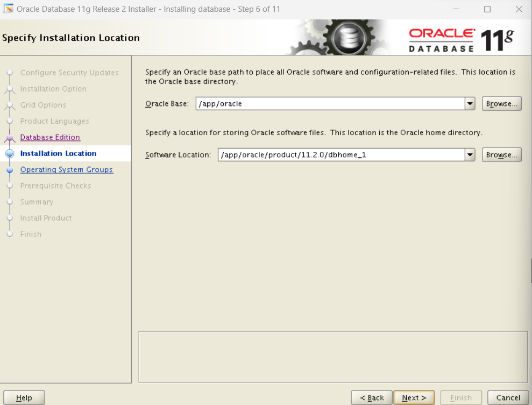Image resolution: width=532 pixels, height=405 pixels.
Task: Click the Installation Location step marker icon
Action: pyautogui.click(x=10, y=153)
